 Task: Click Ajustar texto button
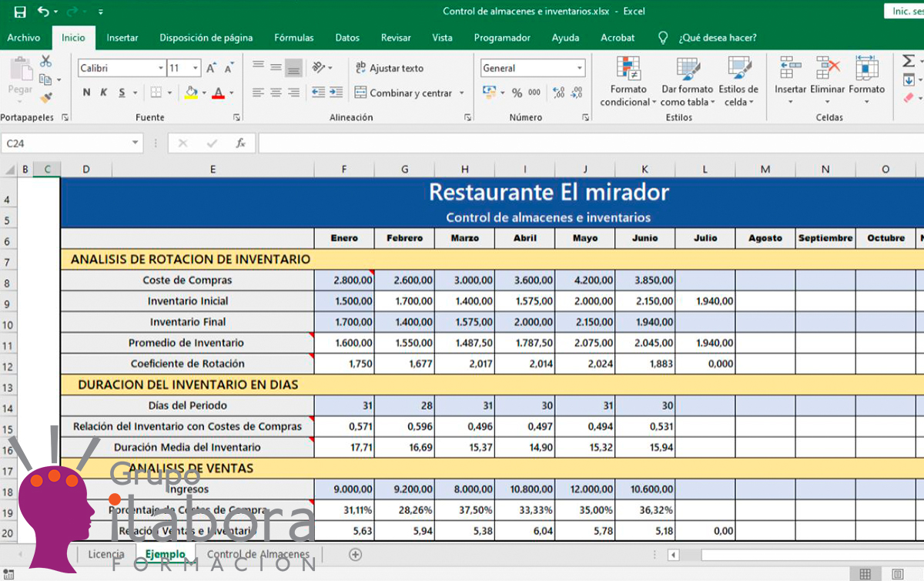pyautogui.click(x=390, y=68)
